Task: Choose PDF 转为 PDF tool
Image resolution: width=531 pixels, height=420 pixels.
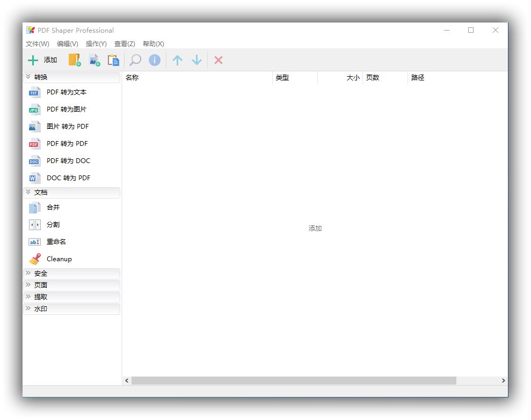Action: [72, 144]
